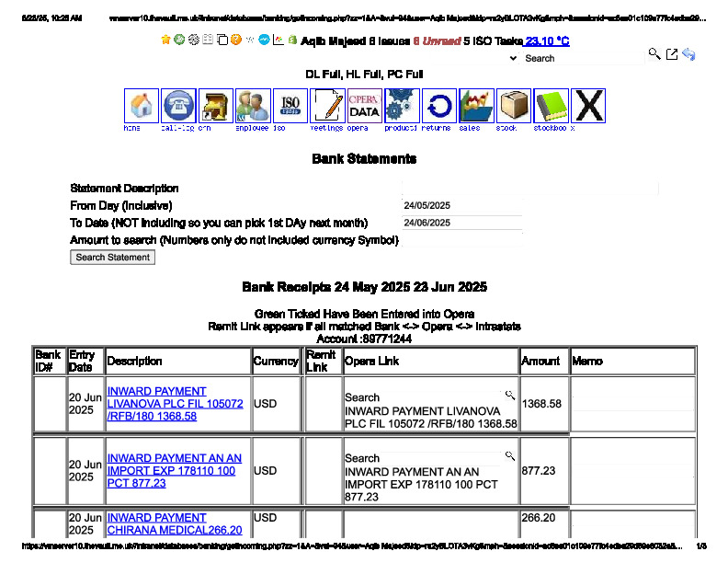Click the From Day date field

(x=461, y=205)
